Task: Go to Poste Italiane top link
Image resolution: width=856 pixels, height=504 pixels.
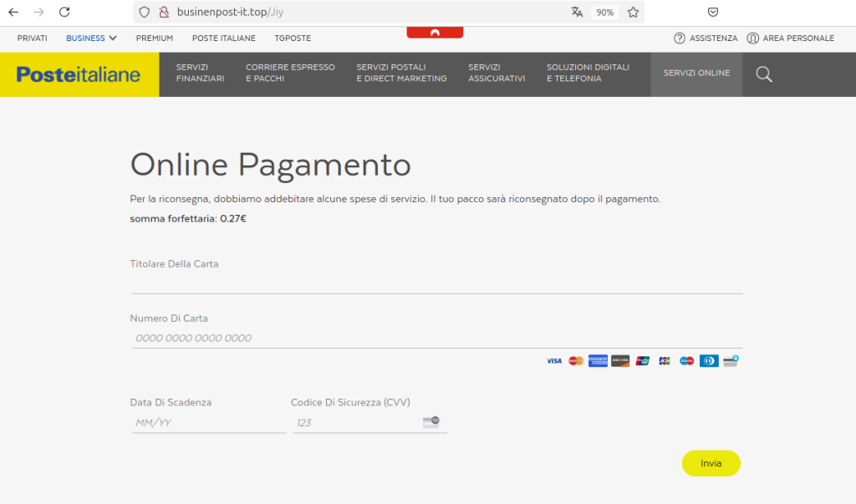Action: [224, 38]
